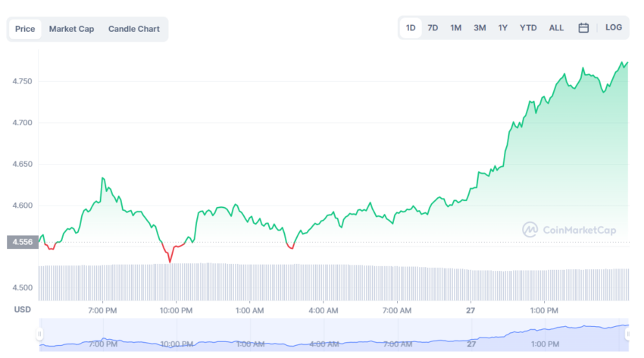
Task: Toggle the LOG scale option
Action: [x=613, y=27]
